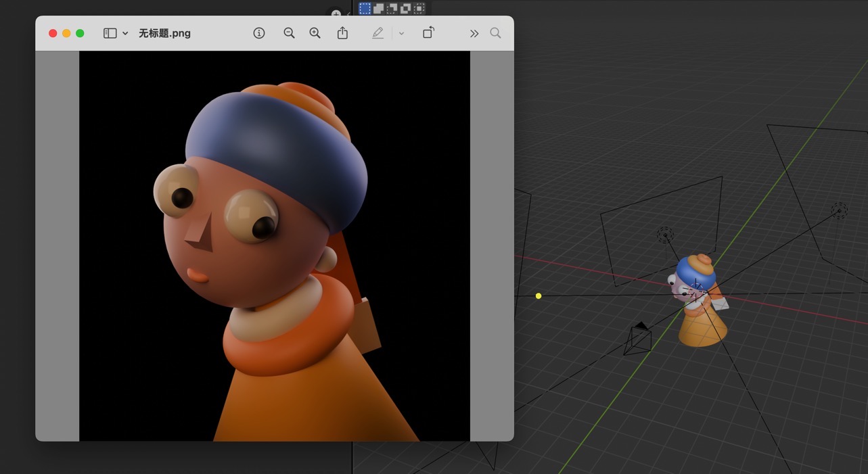Toggle the Markup pen tool
This screenshot has height=474, width=868.
378,33
